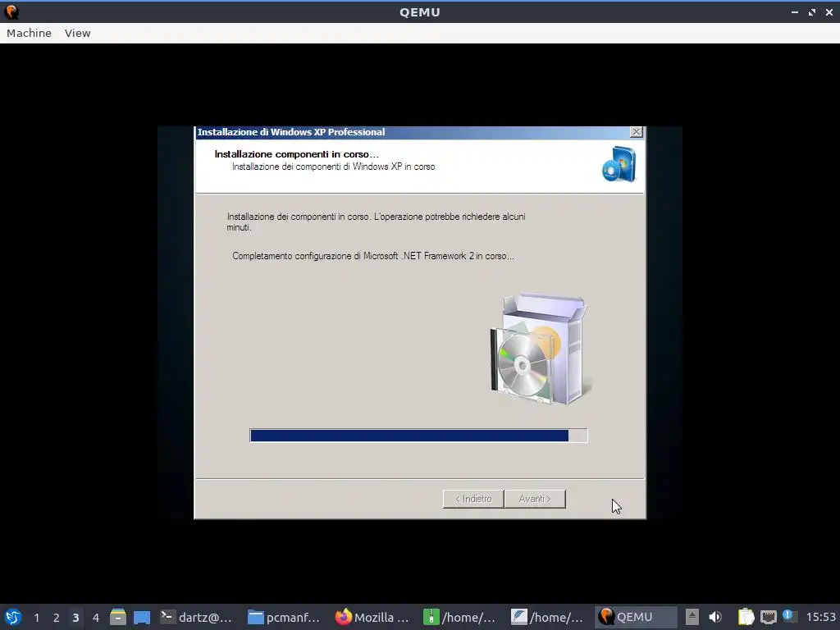840x630 pixels.
Task: Click the show desktop icon in taskbar
Action: click(x=142, y=617)
